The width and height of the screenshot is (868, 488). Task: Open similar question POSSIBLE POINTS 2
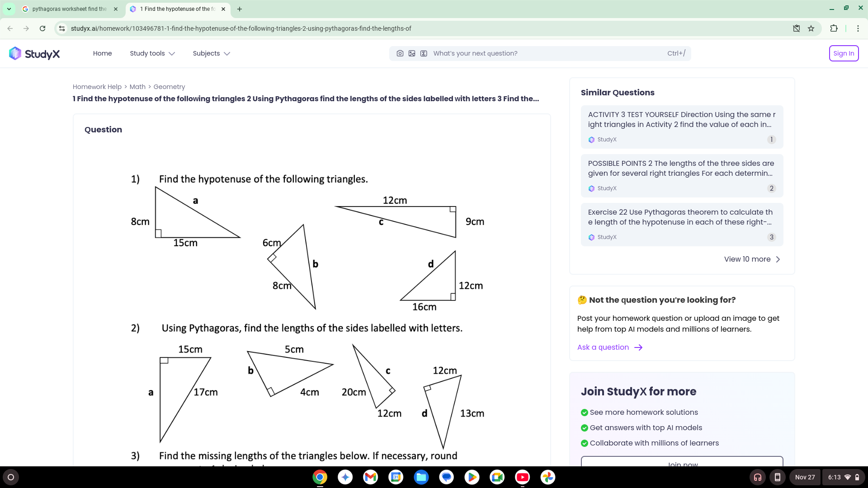point(682,176)
